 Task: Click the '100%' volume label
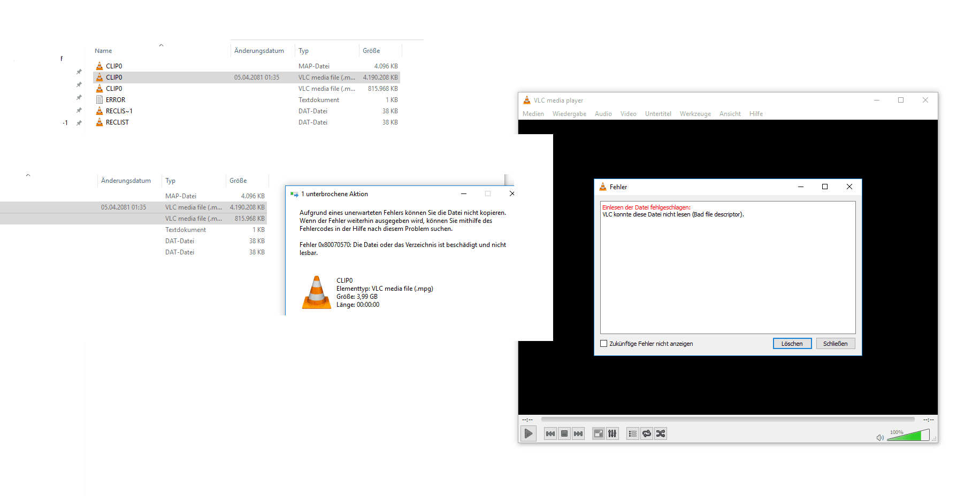[x=897, y=432]
